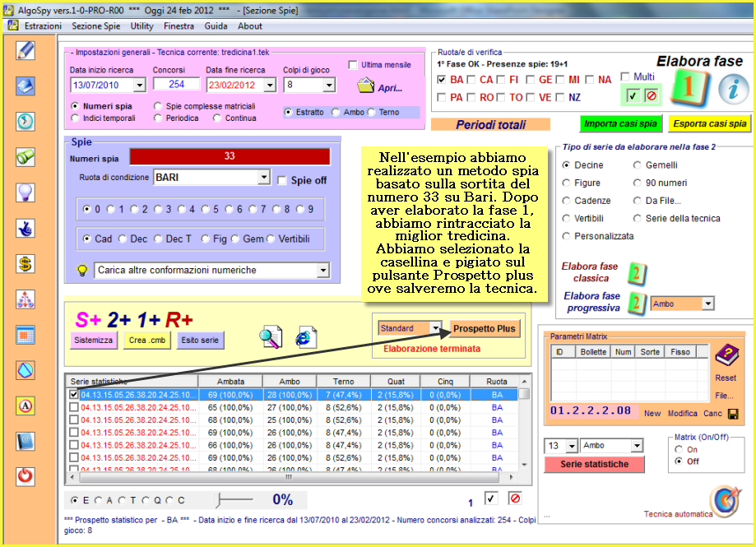
Task: Click the dollar sign sidebar icon
Action: 25,264
